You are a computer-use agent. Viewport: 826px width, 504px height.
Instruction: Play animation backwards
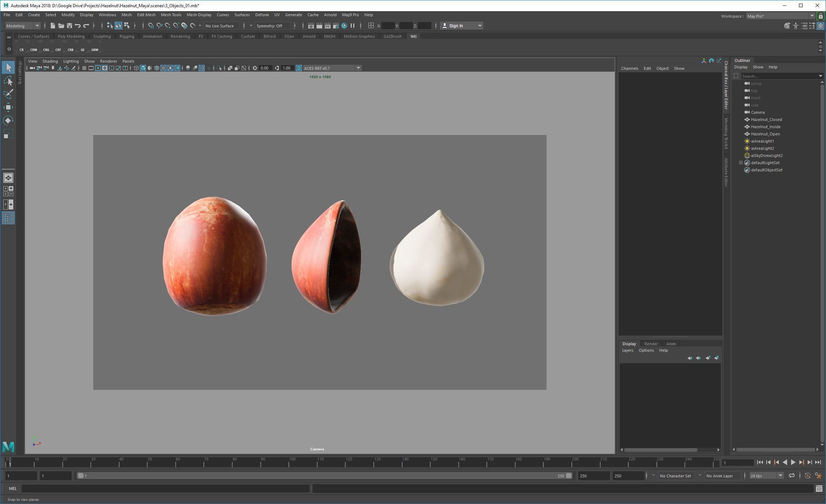point(785,463)
